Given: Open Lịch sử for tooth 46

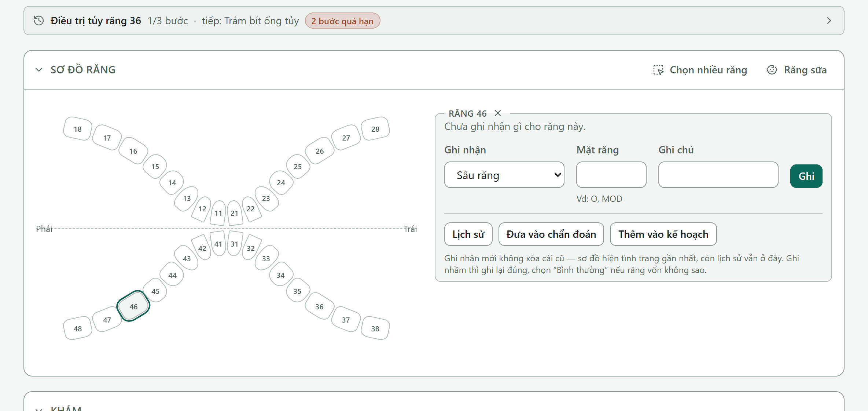Looking at the screenshot, I should [468, 234].
